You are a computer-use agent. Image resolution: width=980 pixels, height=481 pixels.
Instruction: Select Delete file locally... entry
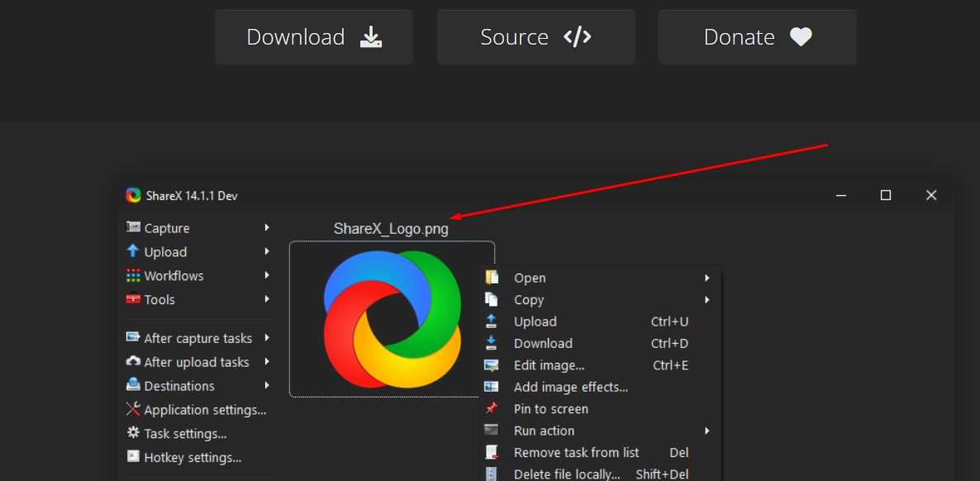click(600, 474)
